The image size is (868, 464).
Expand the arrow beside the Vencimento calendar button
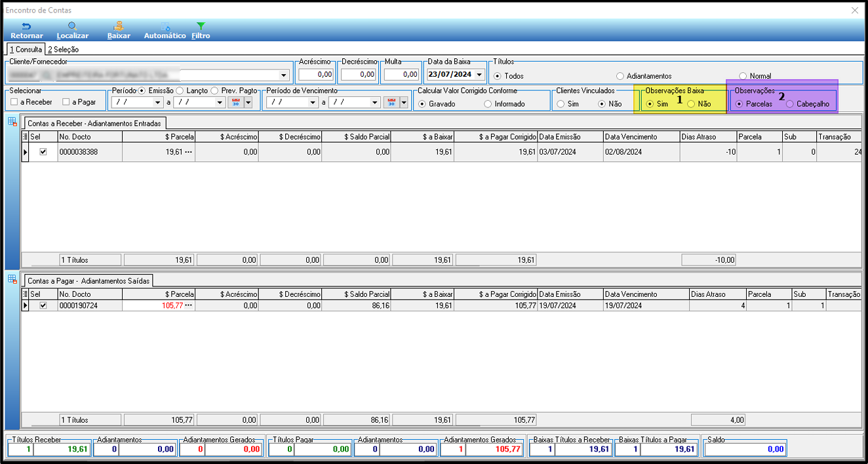[404, 102]
